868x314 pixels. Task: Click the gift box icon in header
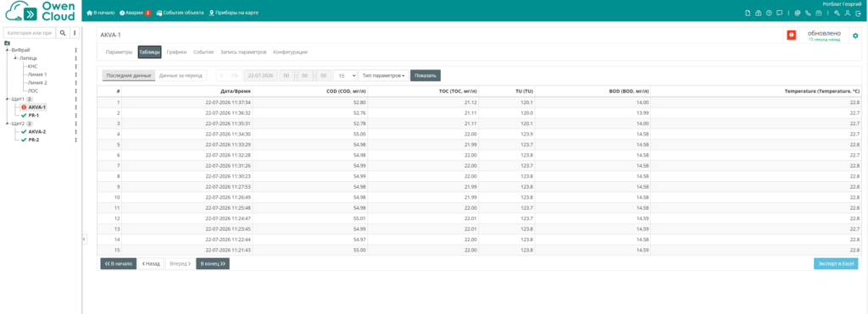(759, 13)
